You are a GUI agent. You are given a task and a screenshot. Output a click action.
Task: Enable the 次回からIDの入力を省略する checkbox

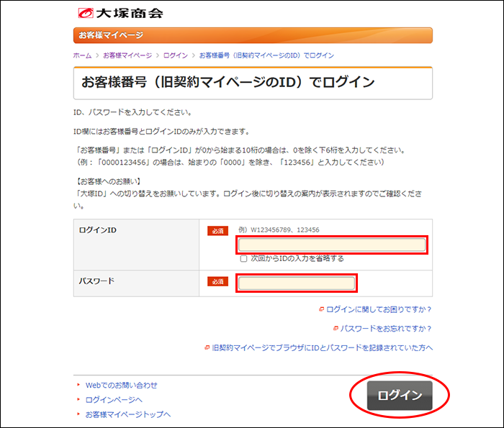[x=243, y=258]
